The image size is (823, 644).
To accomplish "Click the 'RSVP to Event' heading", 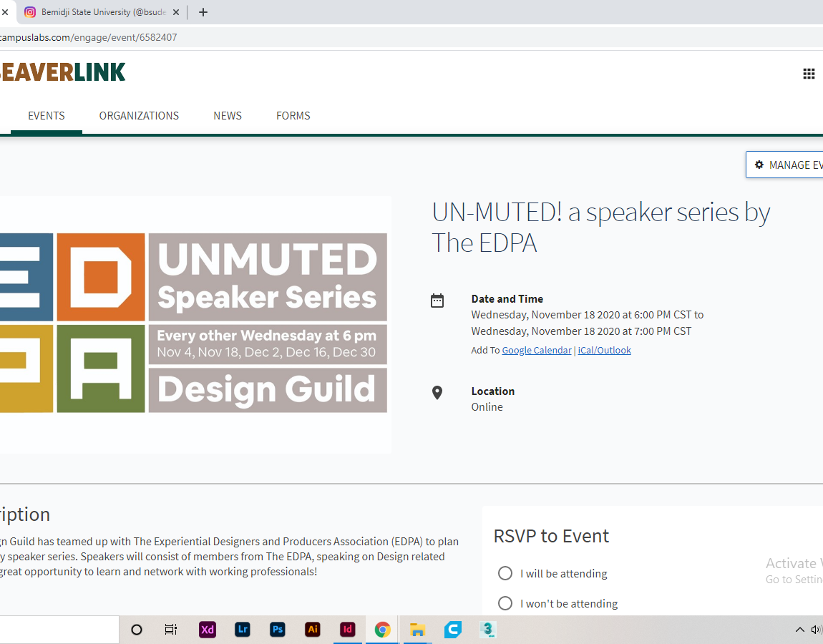I will tap(551, 536).
